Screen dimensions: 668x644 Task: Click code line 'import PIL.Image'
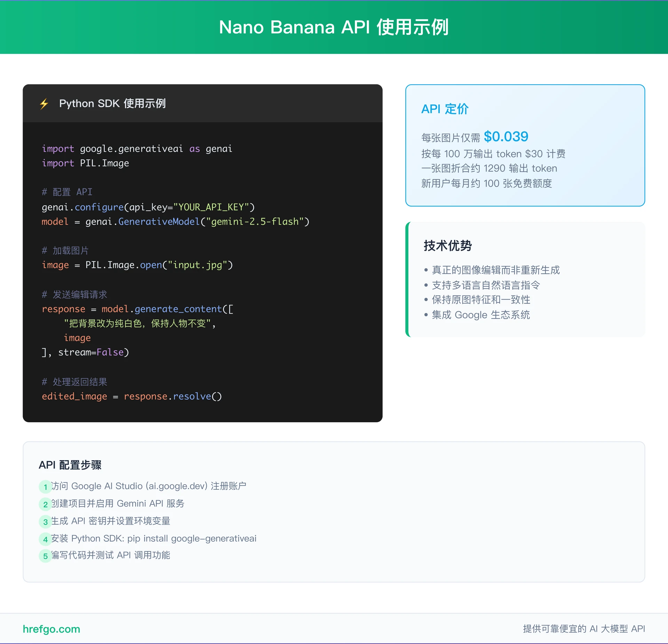pyautogui.click(x=85, y=163)
